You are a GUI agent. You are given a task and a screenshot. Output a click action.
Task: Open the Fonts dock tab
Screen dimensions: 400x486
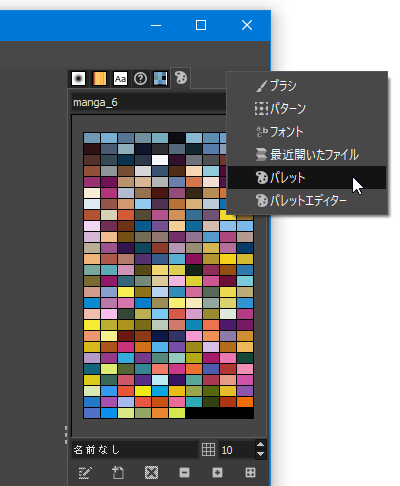(x=120, y=79)
